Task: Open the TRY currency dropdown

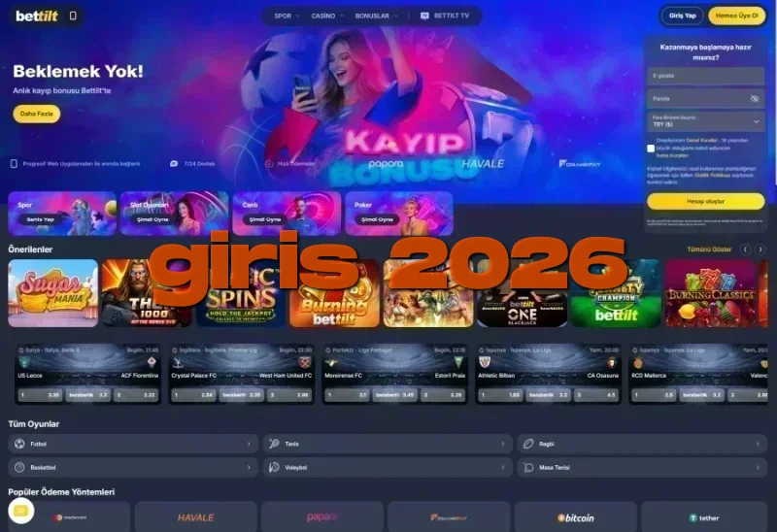Action: tap(705, 121)
